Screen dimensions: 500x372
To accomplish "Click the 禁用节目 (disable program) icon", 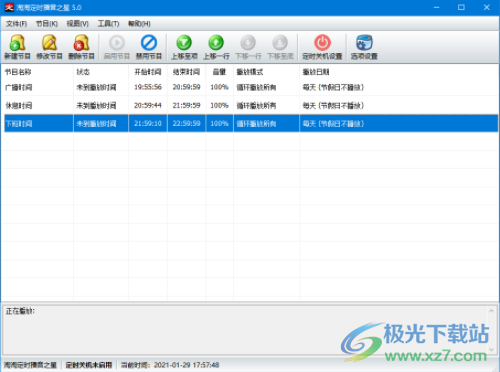I will tap(149, 47).
